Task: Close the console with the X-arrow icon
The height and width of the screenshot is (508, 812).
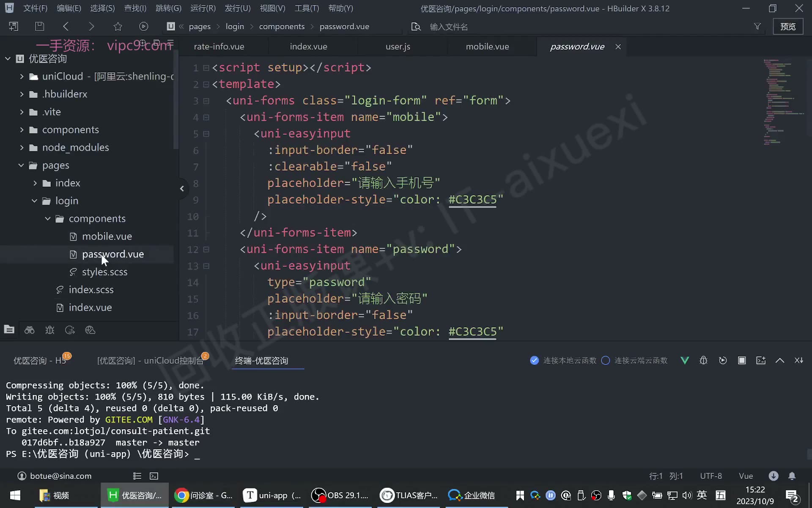Action: [x=799, y=360]
